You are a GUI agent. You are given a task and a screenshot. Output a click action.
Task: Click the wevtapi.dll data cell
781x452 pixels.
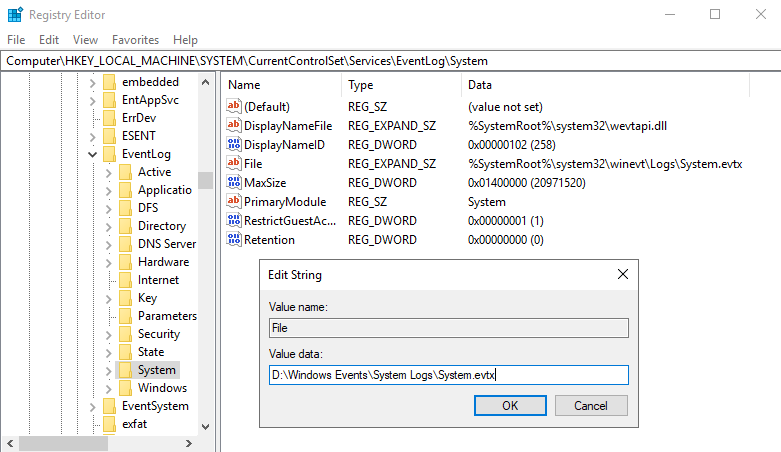pyautogui.click(x=567, y=126)
